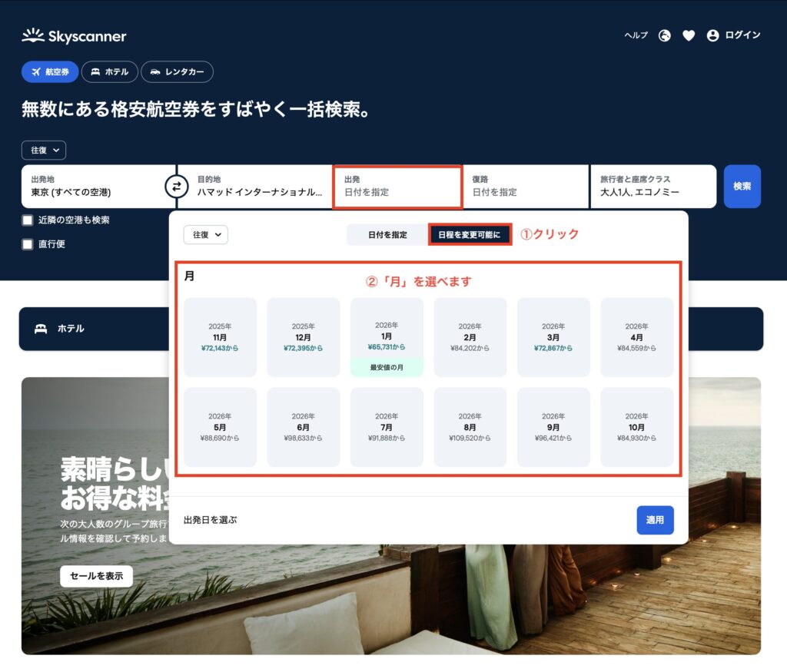Click the 復路 return date field
The width and height of the screenshot is (787, 672).
point(525,186)
